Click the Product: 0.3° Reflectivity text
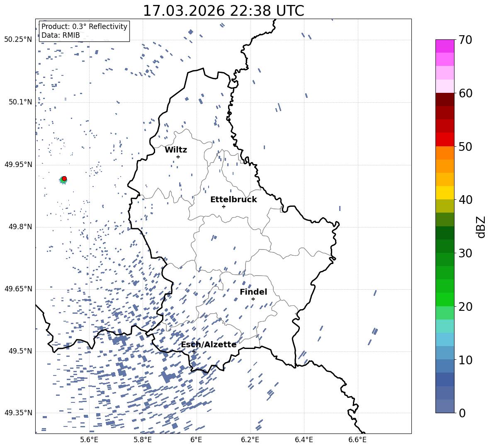The image size is (491, 448). tap(84, 26)
